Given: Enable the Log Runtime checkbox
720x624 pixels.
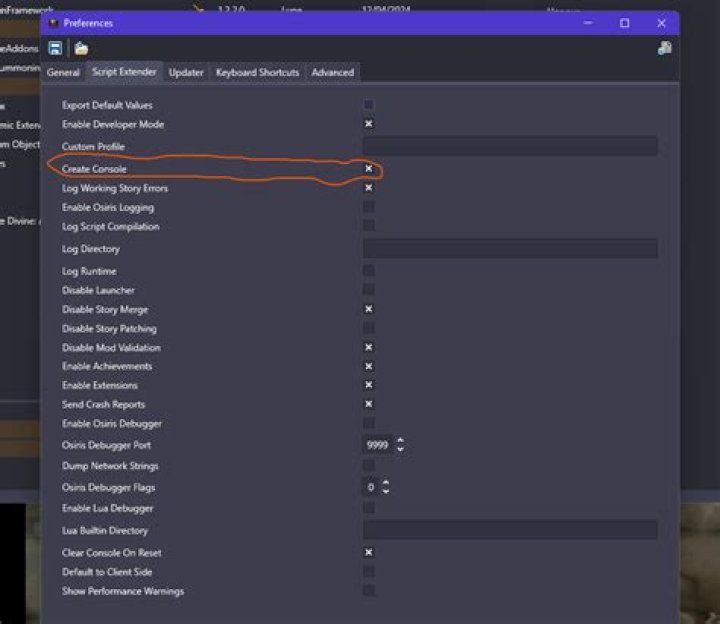Looking at the screenshot, I should pyautogui.click(x=369, y=270).
